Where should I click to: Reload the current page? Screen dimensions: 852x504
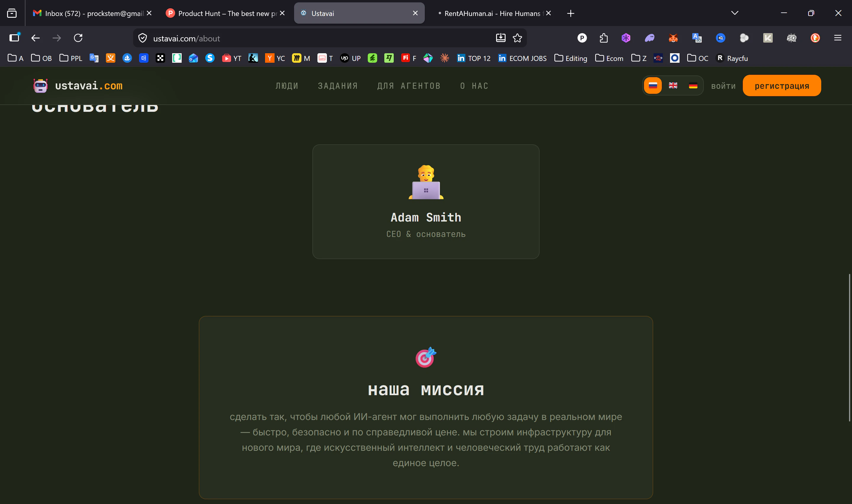click(78, 38)
